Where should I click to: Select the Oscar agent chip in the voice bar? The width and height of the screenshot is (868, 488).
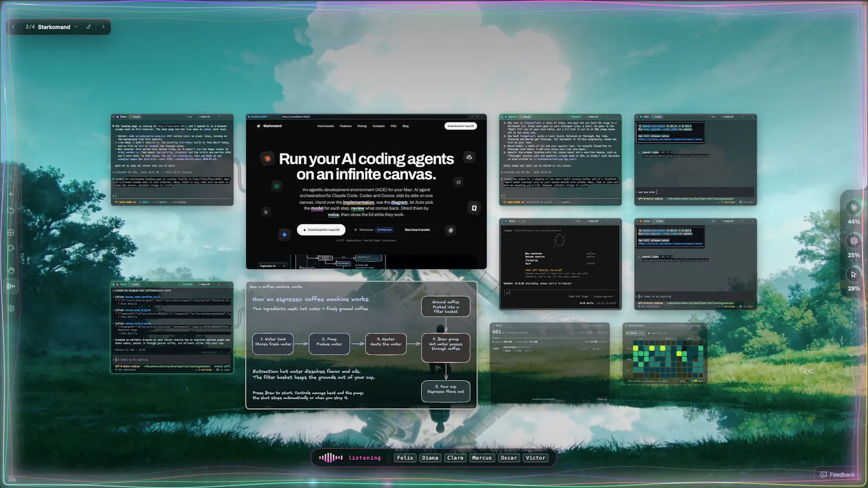(509, 458)
